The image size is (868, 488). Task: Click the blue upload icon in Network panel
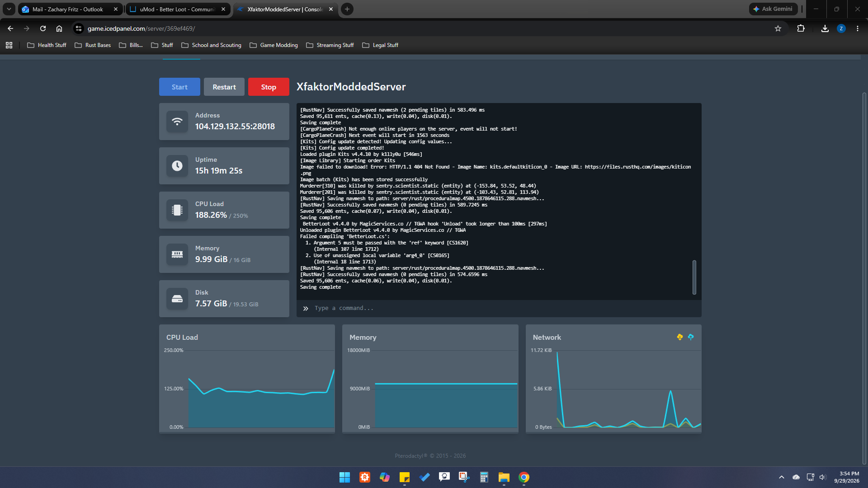(691, 337)
